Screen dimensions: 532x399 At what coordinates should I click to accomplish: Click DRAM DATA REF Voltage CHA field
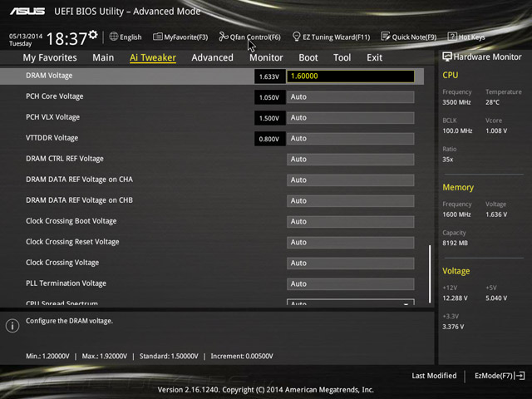(351, 180)
